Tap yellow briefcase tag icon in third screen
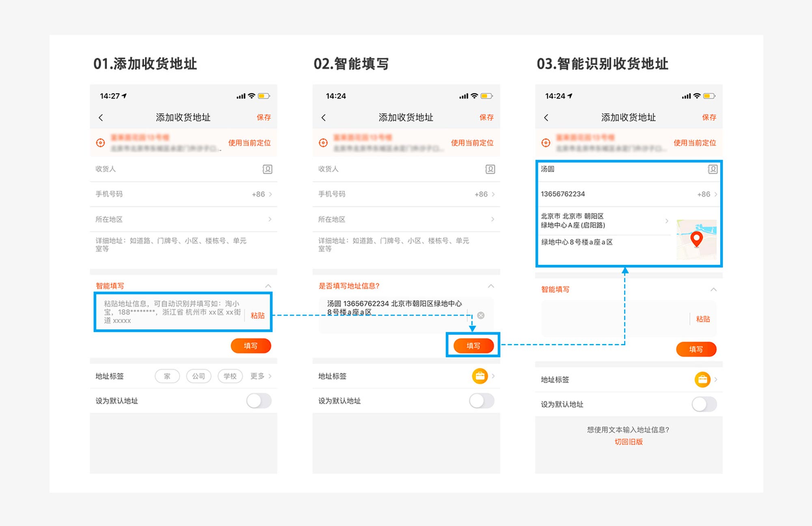Image resolution: width=812 pixels, height=526 pixels. tap(702, 379)
